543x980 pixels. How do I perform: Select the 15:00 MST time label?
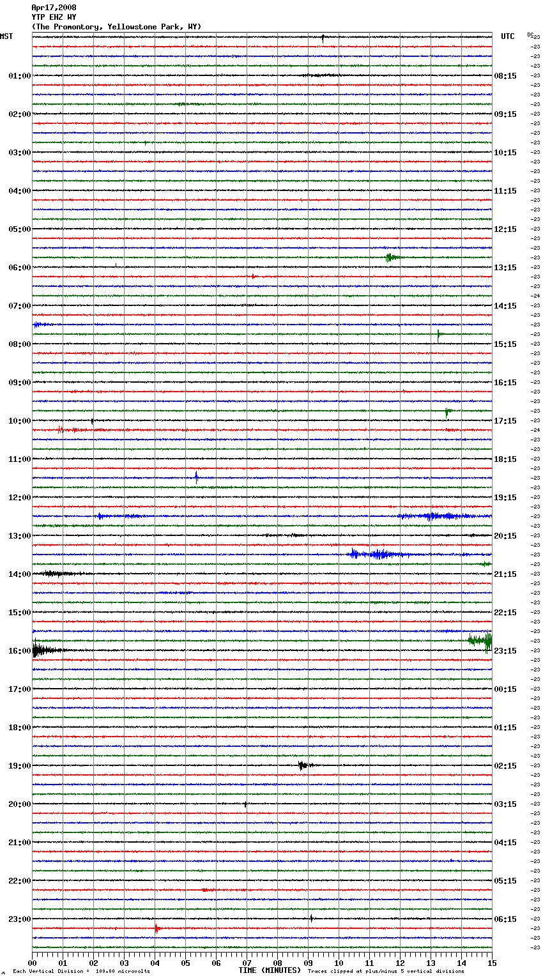tap(20, 613)
